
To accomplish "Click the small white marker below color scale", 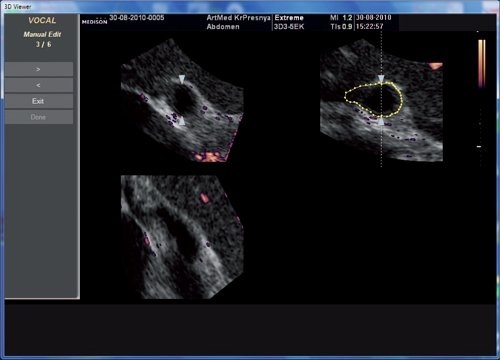I will click(479, 146).
